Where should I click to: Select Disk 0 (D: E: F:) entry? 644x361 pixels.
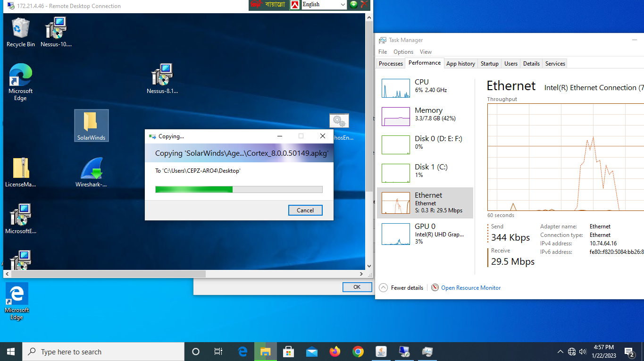tap(425, 145)
